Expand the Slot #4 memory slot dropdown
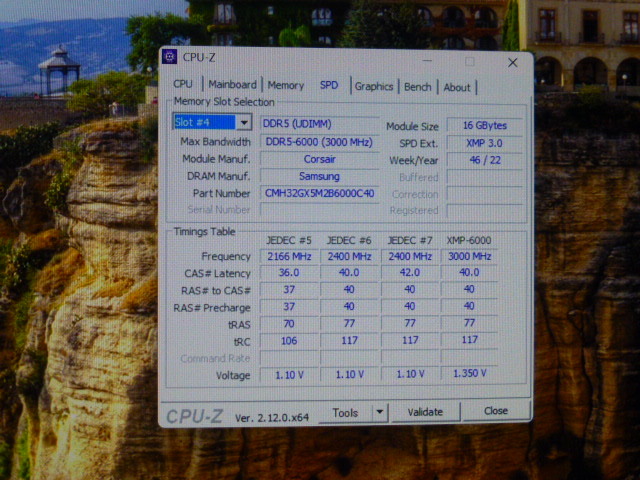Viewport: 640px width, 480px height. 244,122
